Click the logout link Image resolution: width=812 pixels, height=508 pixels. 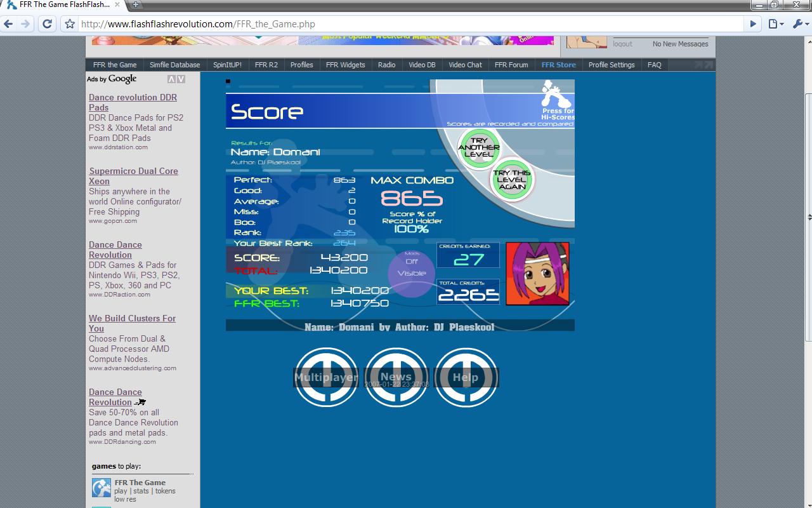click(x=623, y=44)
